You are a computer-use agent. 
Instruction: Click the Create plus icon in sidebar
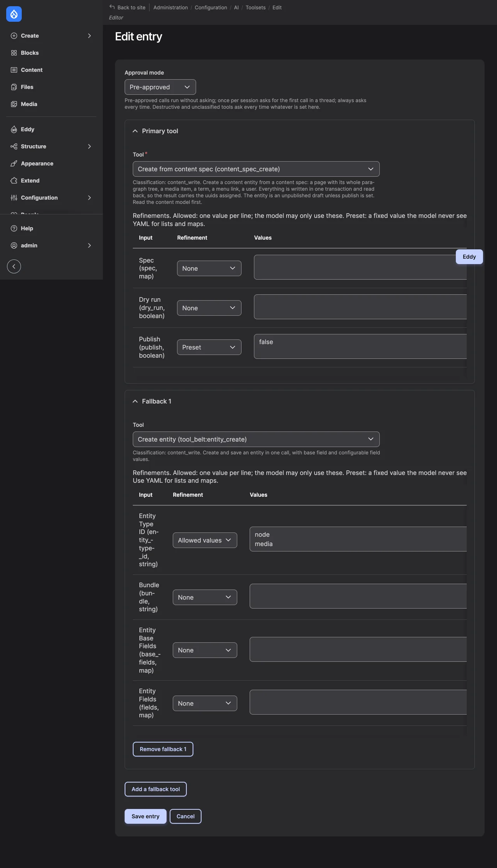(x=14, y=36)
